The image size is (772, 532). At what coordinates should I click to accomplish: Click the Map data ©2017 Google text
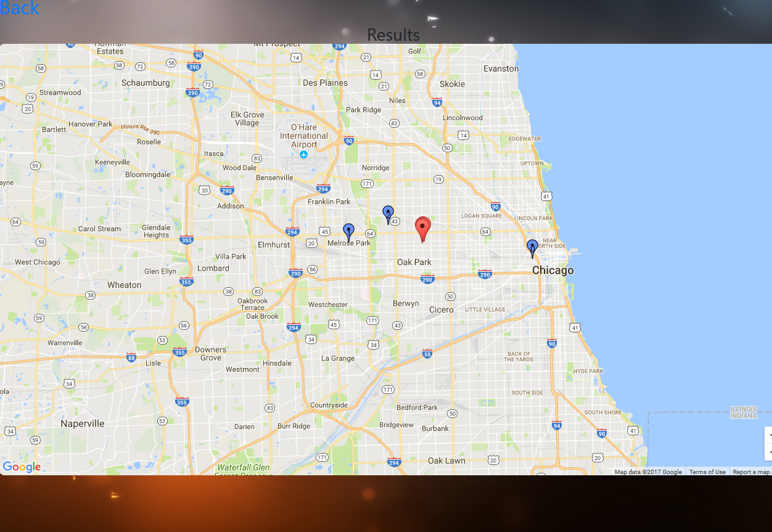coord(648,472)
